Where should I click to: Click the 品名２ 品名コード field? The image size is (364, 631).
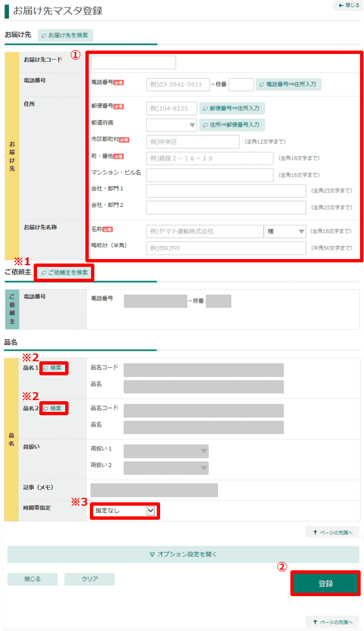[203, 411]
